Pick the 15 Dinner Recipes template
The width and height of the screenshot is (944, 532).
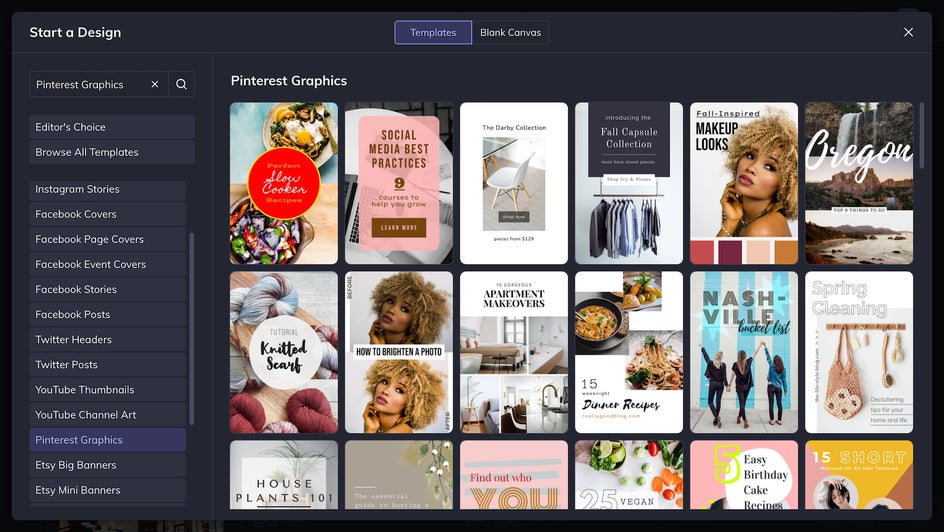[629, 352]
